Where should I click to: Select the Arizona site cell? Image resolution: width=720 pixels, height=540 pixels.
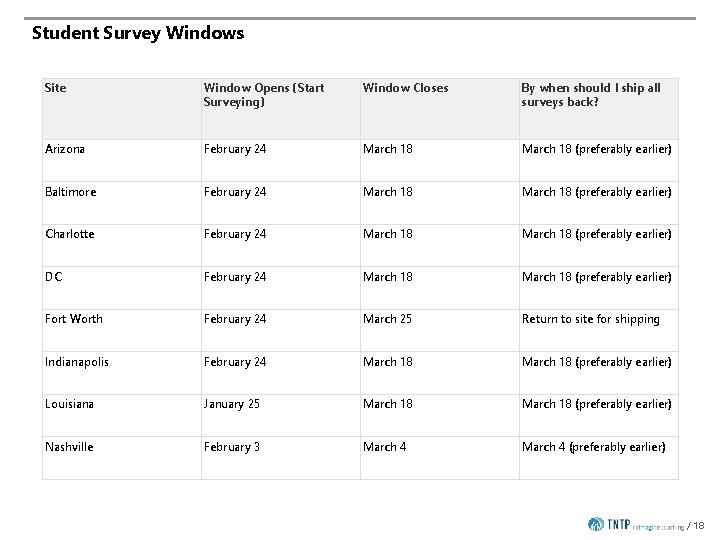click(65, 149)
